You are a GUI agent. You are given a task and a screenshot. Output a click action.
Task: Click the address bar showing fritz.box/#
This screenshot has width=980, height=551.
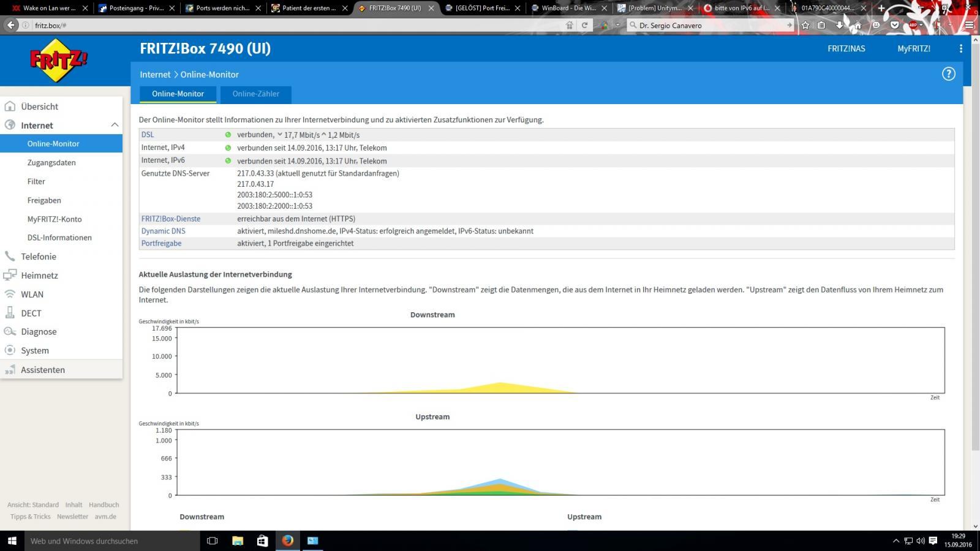(x=294, y=25)
